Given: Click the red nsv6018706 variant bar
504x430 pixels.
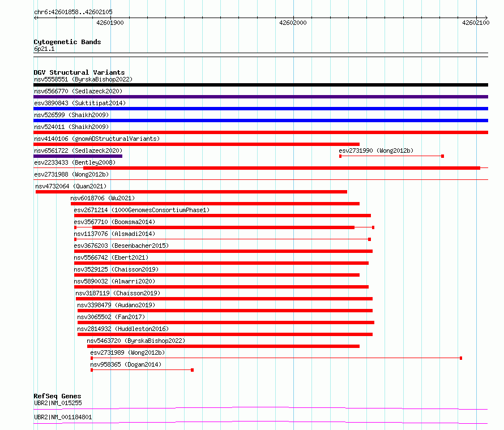Looking at the screenshot, I should [x=215, y=204].
